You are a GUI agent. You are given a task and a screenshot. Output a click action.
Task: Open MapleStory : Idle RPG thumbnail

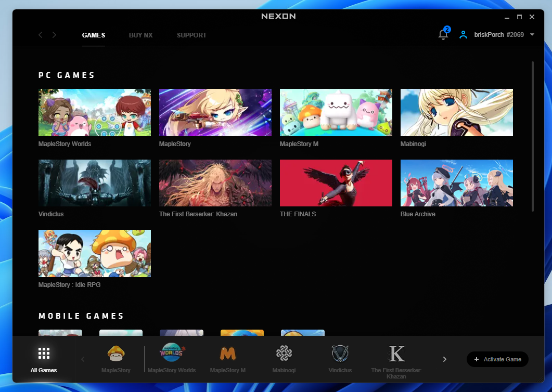95,253
